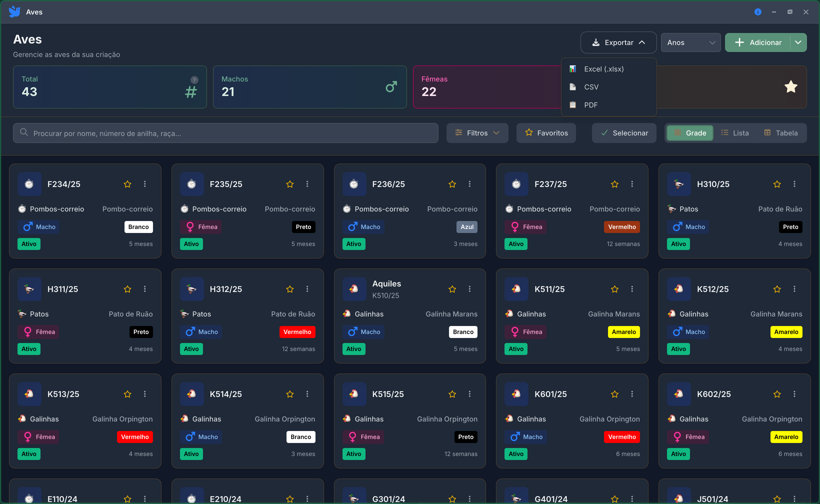Click the Fêmeas stat card

[487, 87]
